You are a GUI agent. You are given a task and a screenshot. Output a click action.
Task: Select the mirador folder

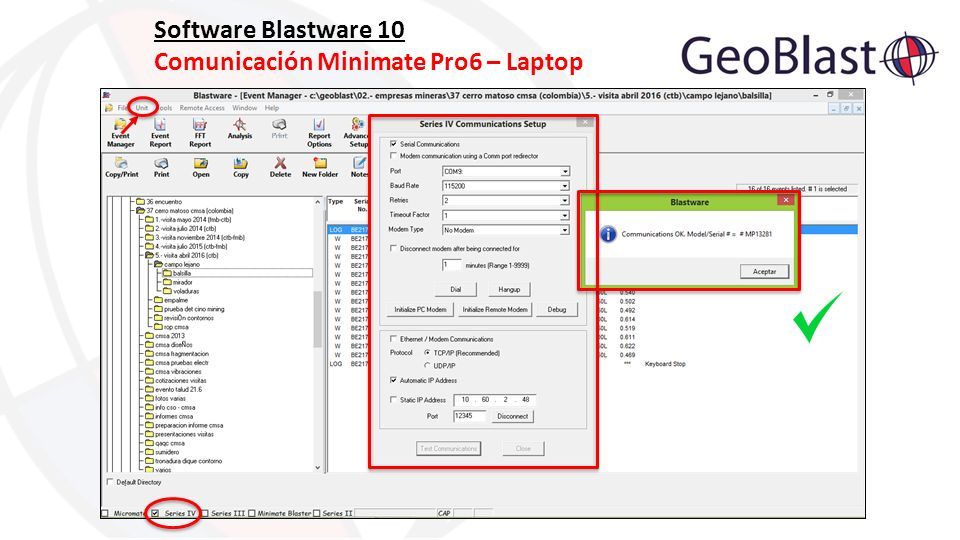click(182, 282)
